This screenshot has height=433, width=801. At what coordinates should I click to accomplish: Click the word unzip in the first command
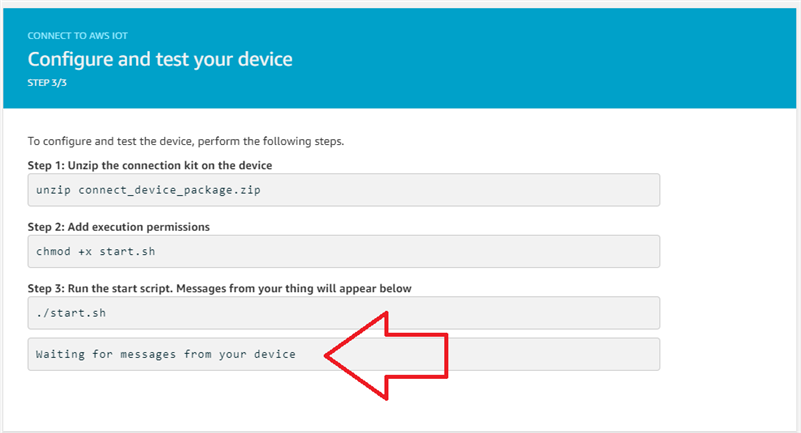[x=52, y=190]
